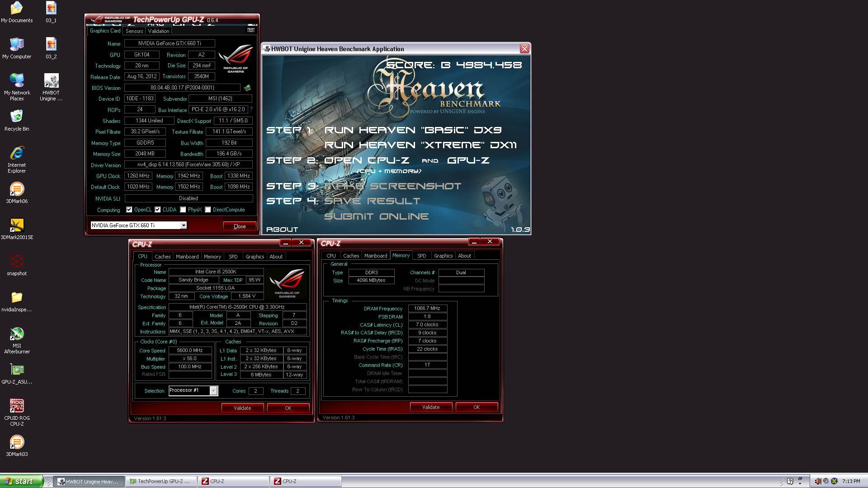Toggle the DirectCompute checkbox in GPU-Z
The width and height of the screenshot is (868, 488).
pyautogui.click(x=208, y=210)
